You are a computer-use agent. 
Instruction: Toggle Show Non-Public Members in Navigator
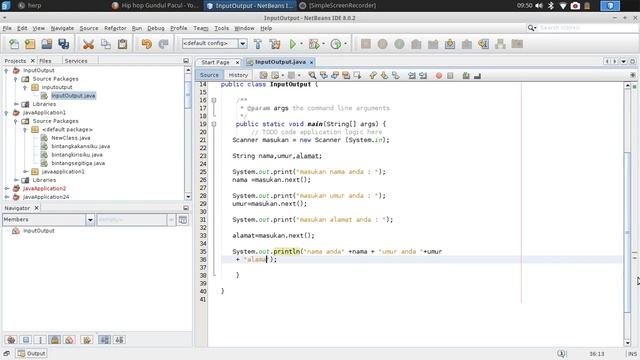coord(55,340)
